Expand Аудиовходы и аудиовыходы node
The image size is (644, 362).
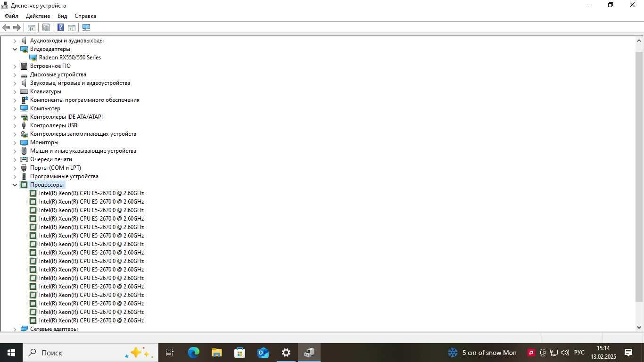click(x=15, y=41)
